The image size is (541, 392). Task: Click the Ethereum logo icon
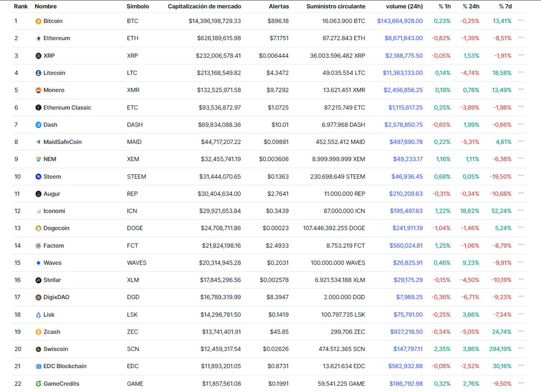tap(38, 38)
